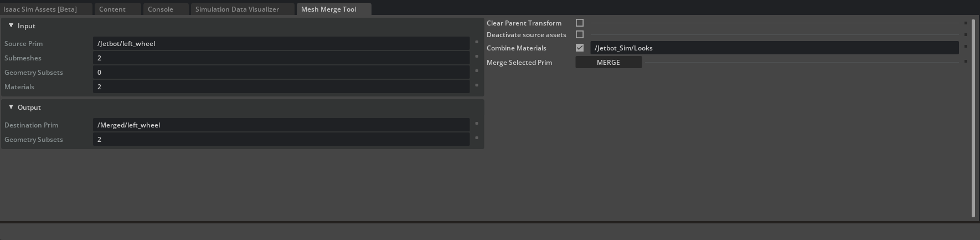Open the Isaac Sim Assets [Beta] tab
The image size is (980, 240).
(40, 9)
